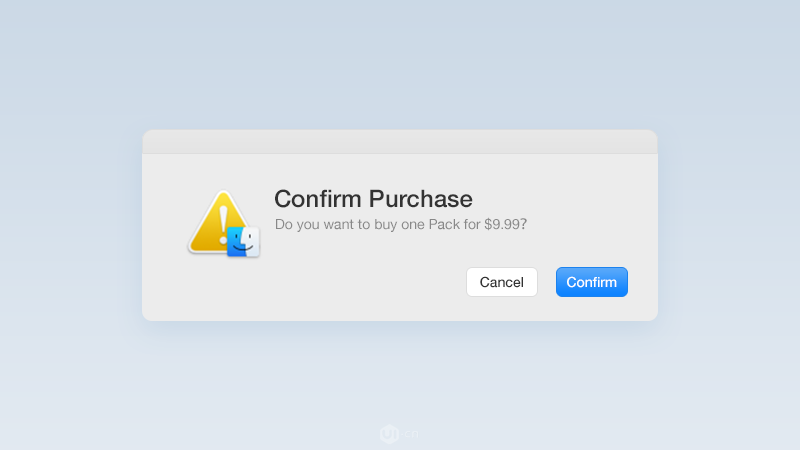
Task: Click the UI hexagon watermark logo
Action: point(389,434)
